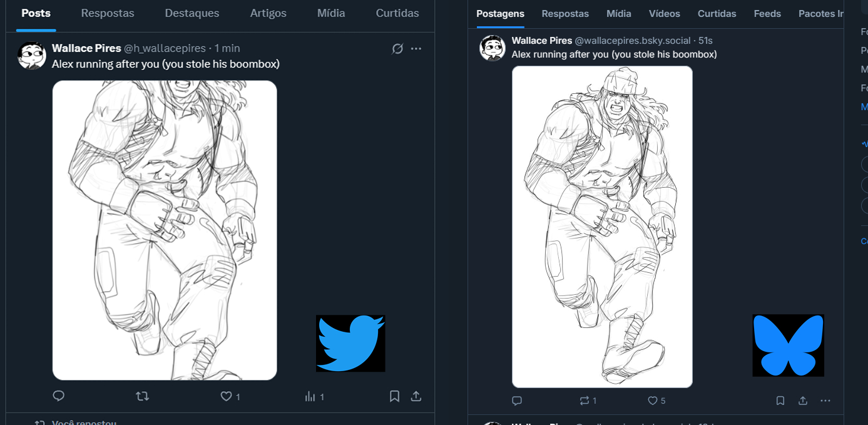Repost the Bluesky post with 1 repost
The height and width of the screenshot is (425, 868).
pyautogui.click(x=585, y=401)
